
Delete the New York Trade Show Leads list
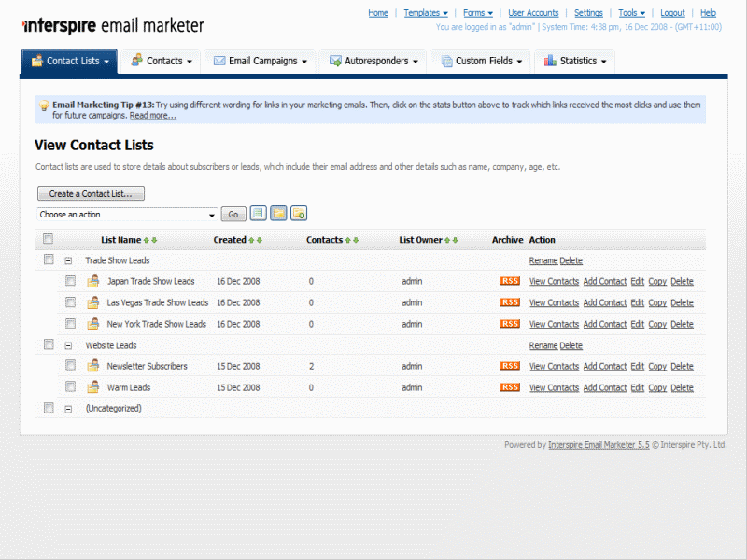(683, 324)
